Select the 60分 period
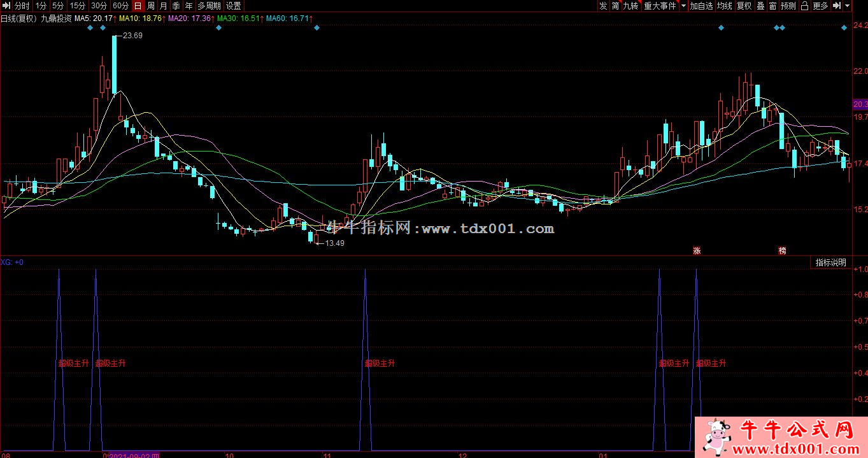The image size is (868, 458). (x=121, y=6)
